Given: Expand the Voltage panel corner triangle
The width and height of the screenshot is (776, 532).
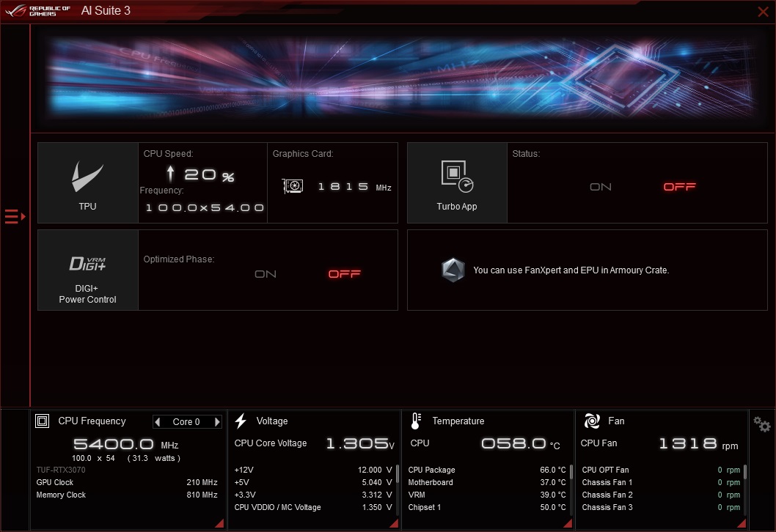Looking at the screenshot, I should click(394, 523).
